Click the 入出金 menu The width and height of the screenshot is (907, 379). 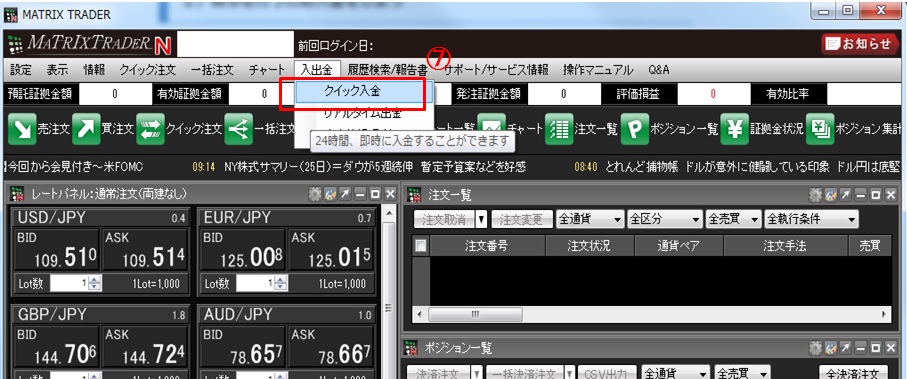pyautogui.click(x=317, y=70)
